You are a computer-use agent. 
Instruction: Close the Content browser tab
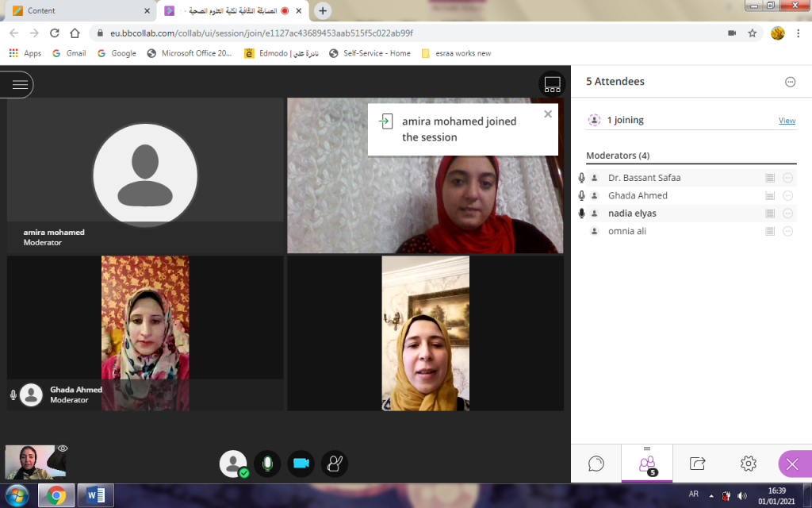147,10
